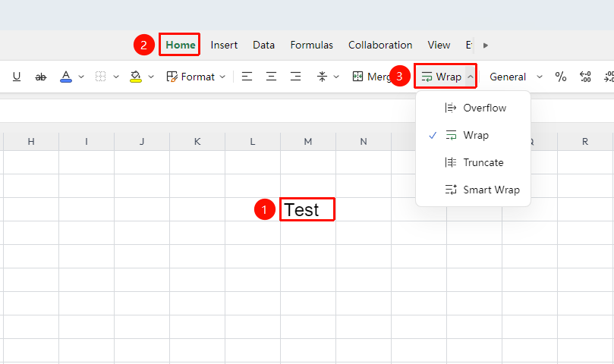614x364 pixels.
Task: Choose Overflow from wrap menu
Action: [x=473, y=108]
